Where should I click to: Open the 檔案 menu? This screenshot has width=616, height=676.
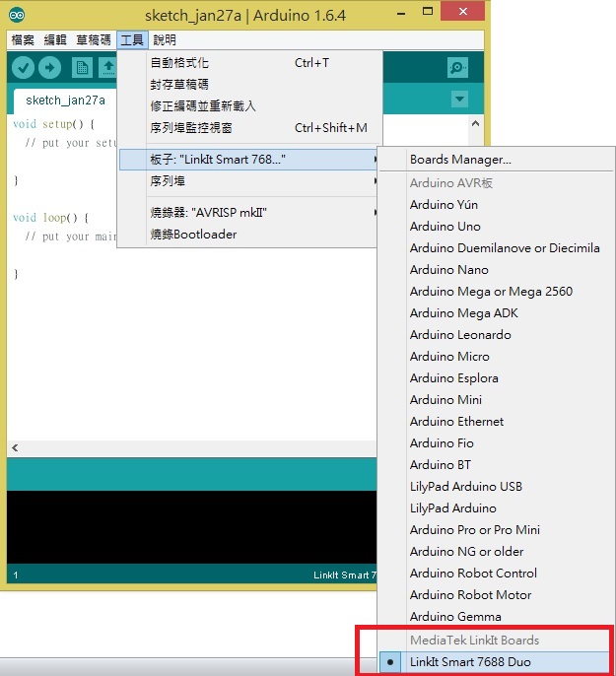pos(23,40)
